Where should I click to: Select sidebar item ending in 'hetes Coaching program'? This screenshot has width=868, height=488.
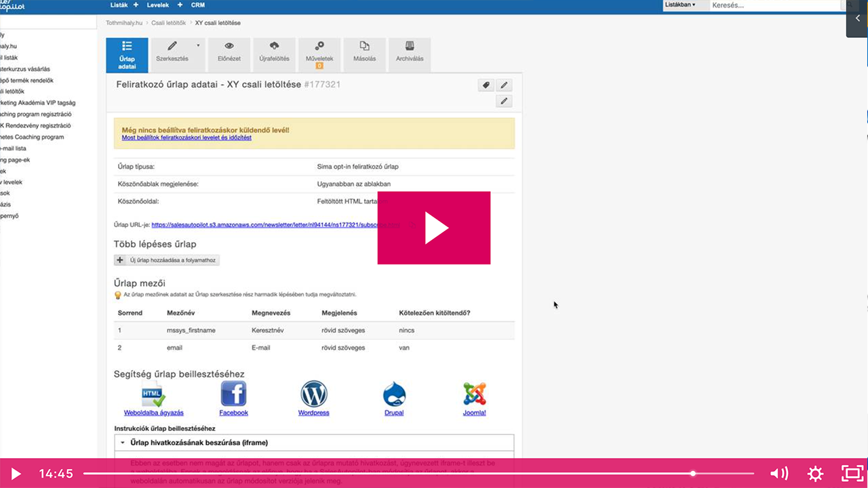coord(32,137)
